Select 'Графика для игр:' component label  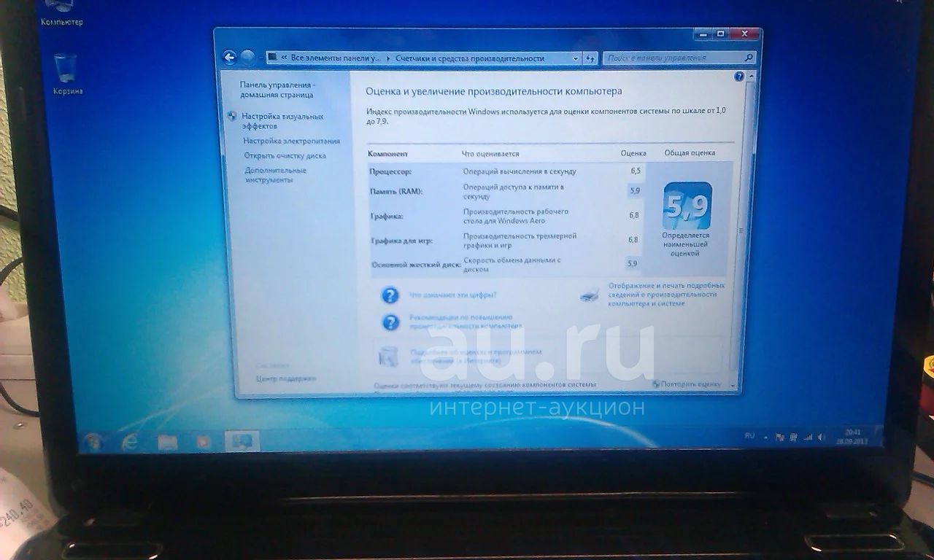click(x=402, y=240)
